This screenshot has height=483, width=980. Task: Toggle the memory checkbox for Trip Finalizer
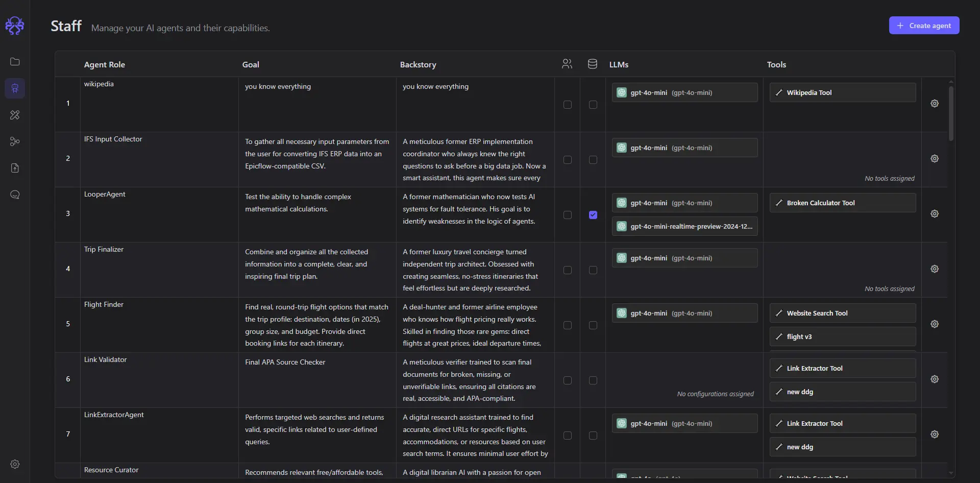pyautogui.click(x=593, y=270)
